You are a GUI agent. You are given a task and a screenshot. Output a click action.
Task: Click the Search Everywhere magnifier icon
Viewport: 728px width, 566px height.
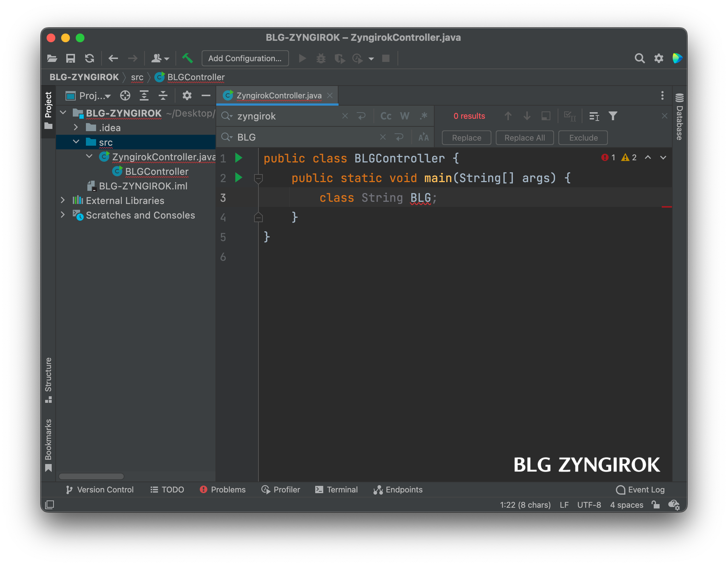640,58
